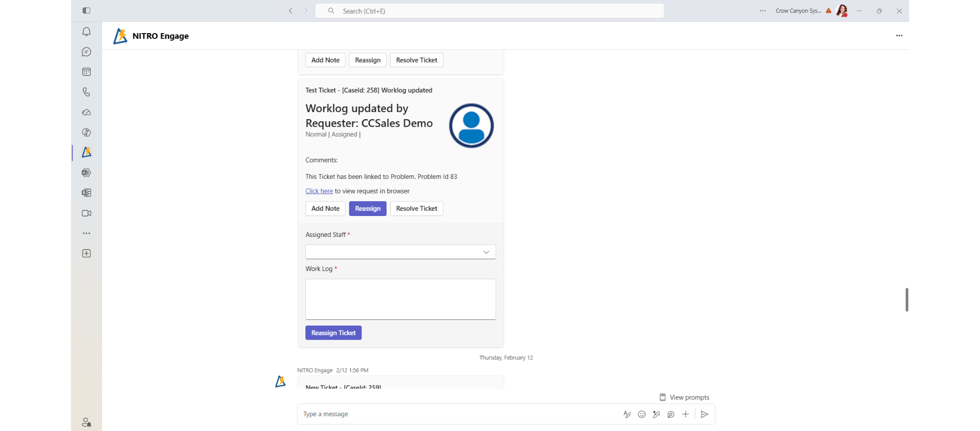
Task: Click plus actions icon in compose box
Action: [686, 414]
